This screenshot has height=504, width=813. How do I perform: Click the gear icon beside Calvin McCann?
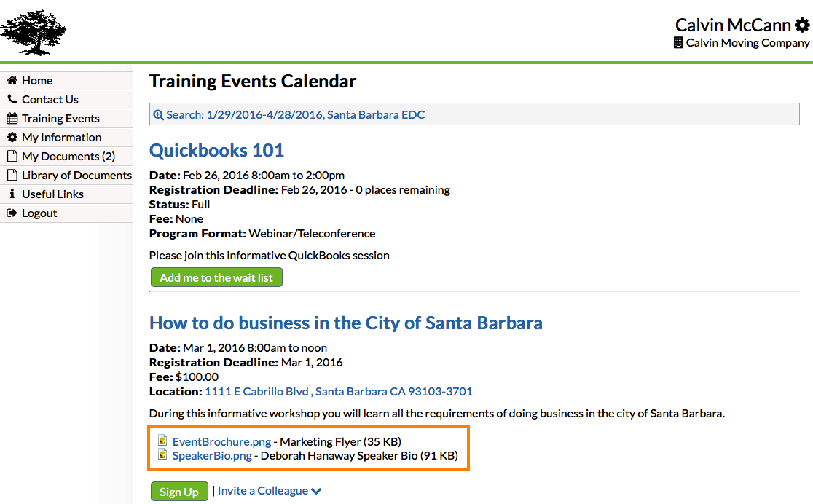pyautogui.click(x=801, y=25)
